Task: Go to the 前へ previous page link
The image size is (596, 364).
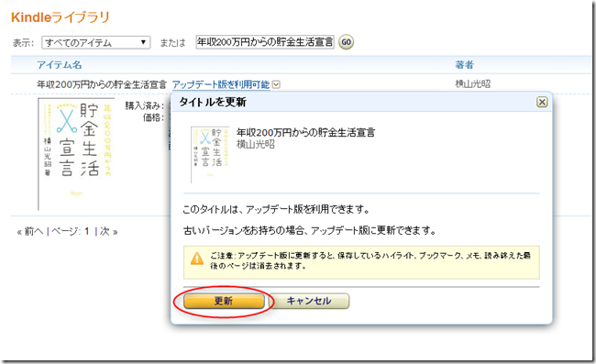Action: pos(30,231)
